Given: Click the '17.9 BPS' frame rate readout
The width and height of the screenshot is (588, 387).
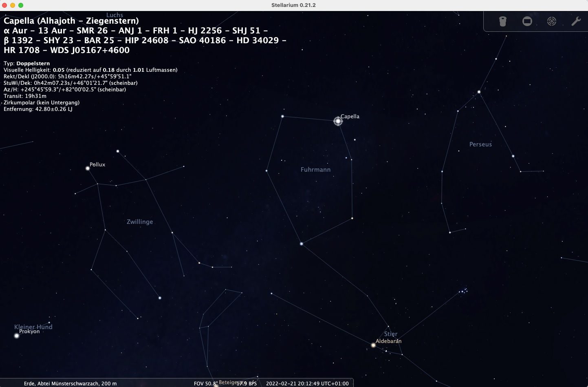Looking at the screenshot, I should (247, 383).
